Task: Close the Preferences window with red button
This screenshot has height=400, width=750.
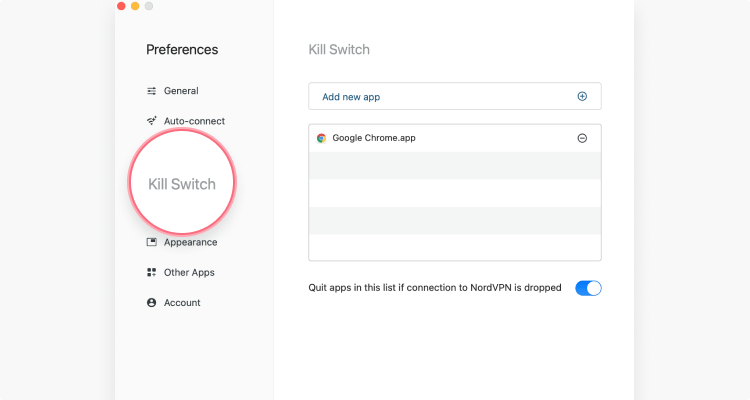Action: click(x=121, y=6)
